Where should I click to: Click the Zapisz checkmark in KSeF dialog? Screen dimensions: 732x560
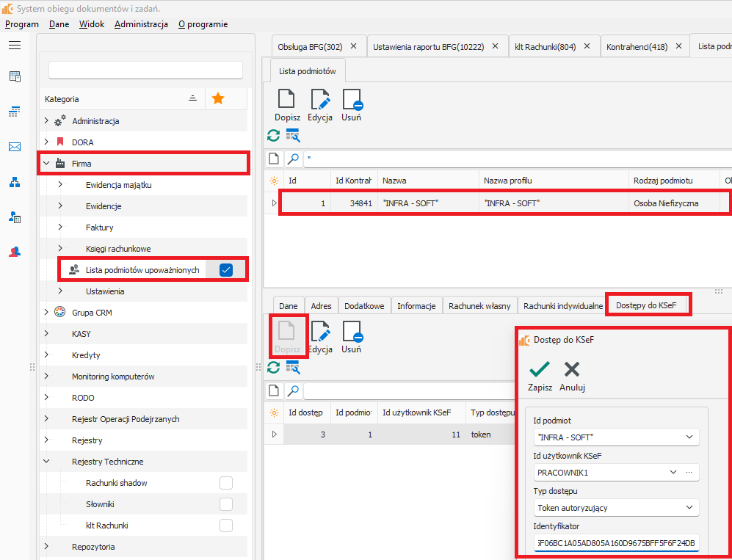click(540, 369)
